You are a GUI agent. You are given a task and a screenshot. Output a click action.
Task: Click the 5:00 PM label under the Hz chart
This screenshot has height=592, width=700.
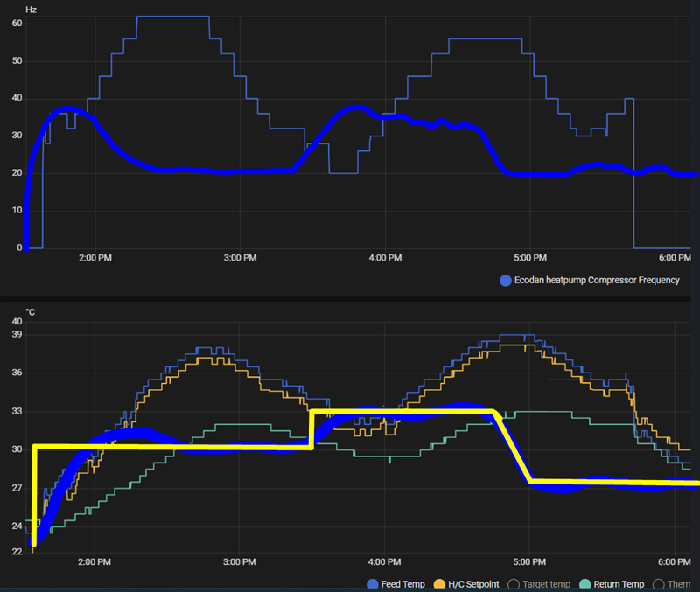[x=530, y=258]
